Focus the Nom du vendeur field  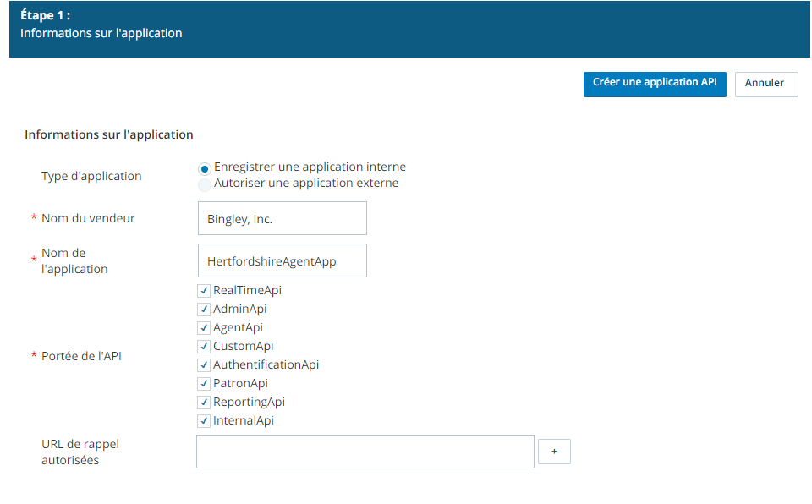tap(283, 218)
